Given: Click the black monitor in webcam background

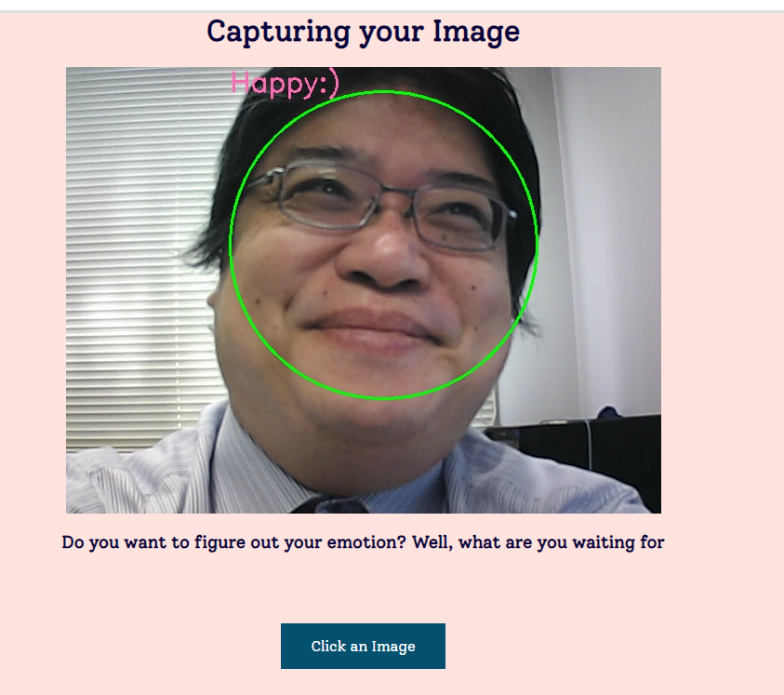Looking at the screenshot, I should tap(590, 450).
